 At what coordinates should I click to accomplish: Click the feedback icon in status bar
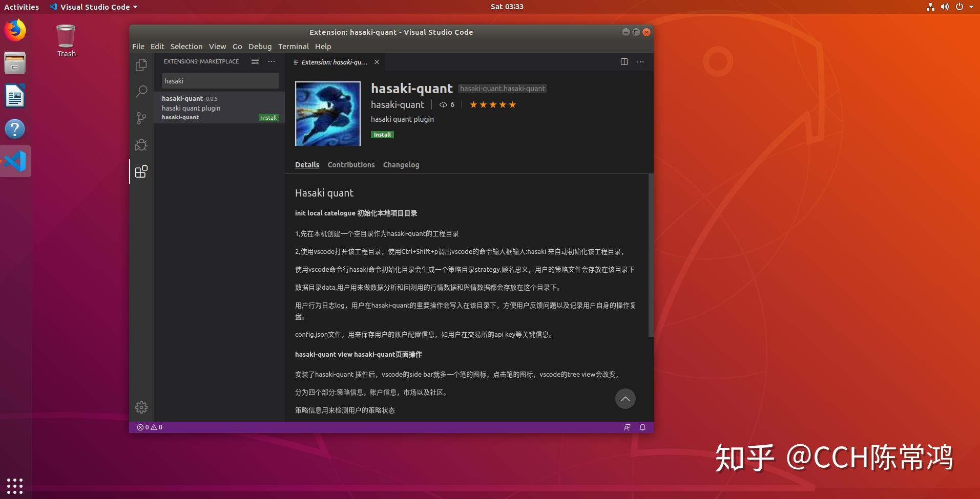(627, 427)
